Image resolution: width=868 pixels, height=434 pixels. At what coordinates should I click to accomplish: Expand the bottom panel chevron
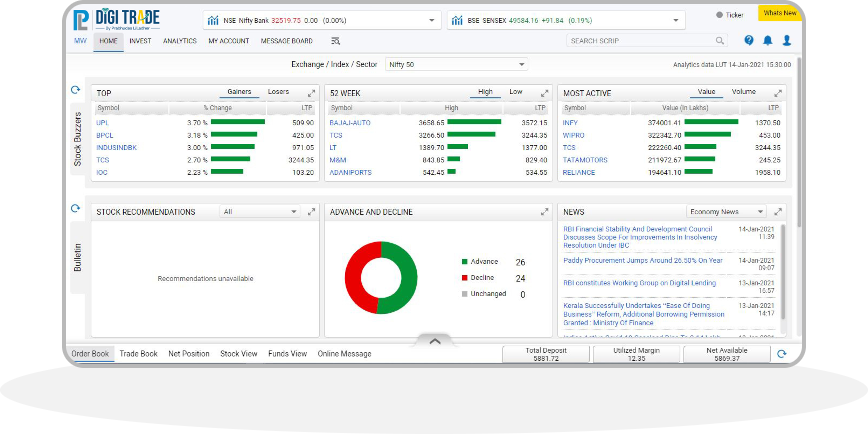[x=435, y=341]
